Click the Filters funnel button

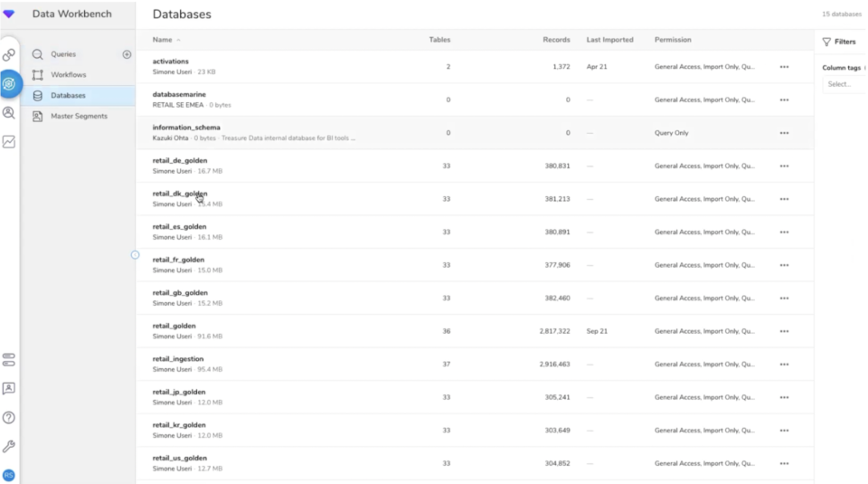point(839,42)
